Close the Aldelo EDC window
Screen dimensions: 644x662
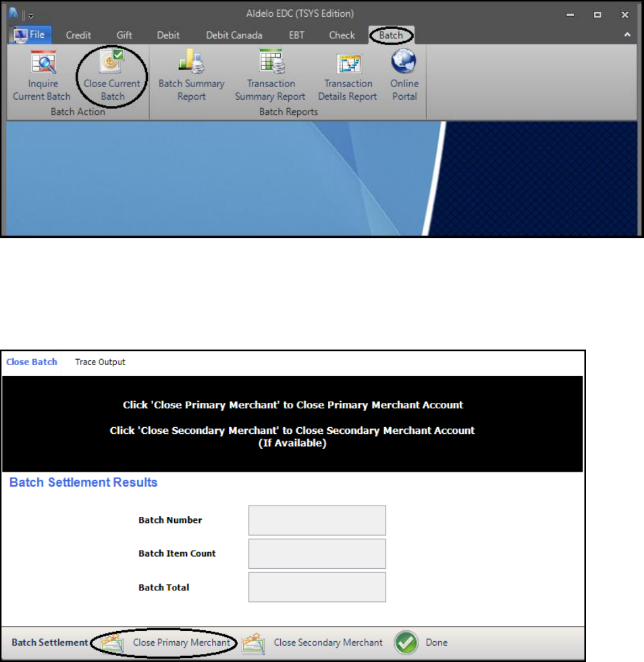625,15
